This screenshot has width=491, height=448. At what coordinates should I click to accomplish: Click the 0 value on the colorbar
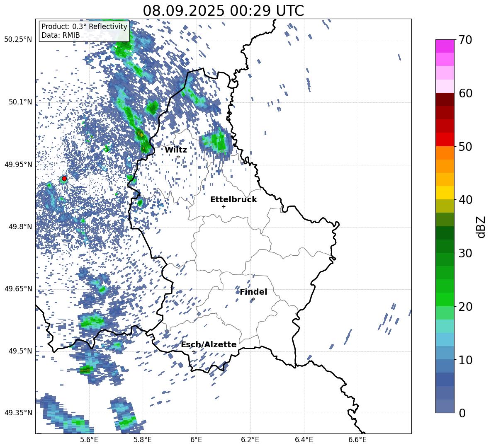[462, 413]
